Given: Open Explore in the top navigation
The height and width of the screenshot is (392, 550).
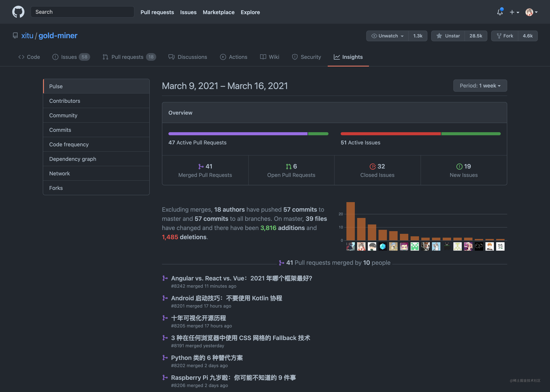Looking at the screenshot, I should tap(250, 12).
